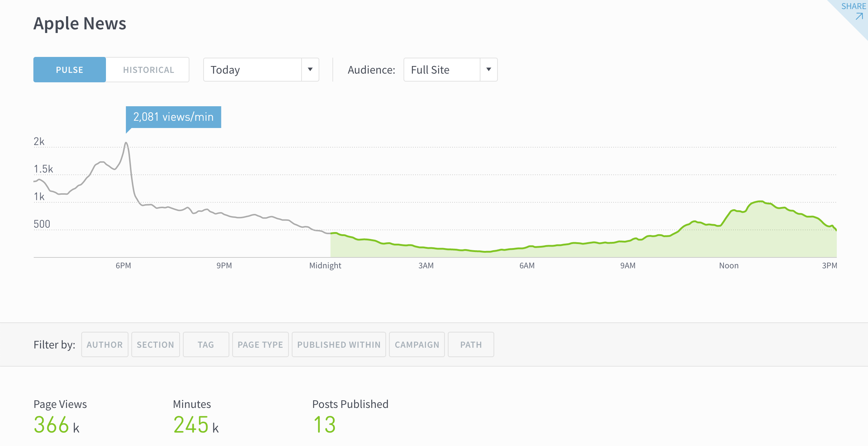The height and width of the screenshot is (446, 868).
Task: Click the 6AM axis label
Action: (527, 265)
